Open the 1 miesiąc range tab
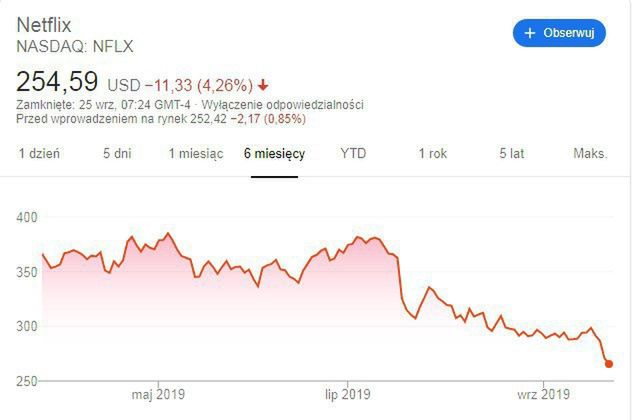632x420 pixels. 195,153
